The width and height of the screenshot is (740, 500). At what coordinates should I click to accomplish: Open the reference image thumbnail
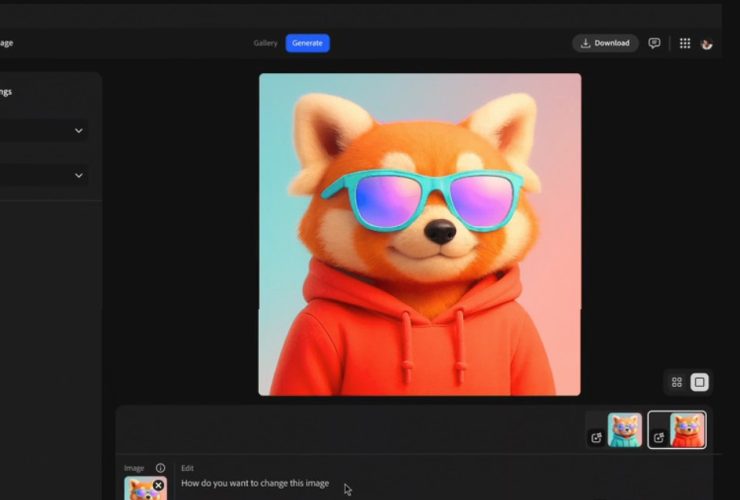[x=145, y=489]
